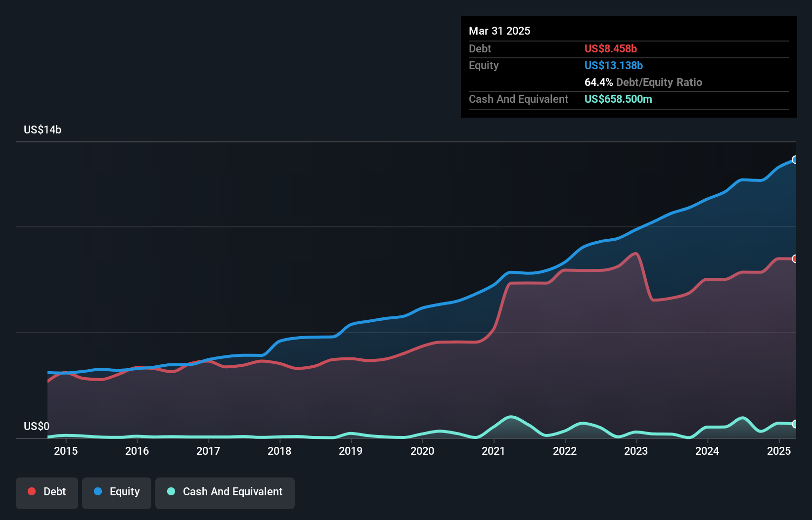The width and height of the screenshot is (812, 520).
Task: Toggle the Cash And Equivalent series visibility
Action: pos(225,492)
